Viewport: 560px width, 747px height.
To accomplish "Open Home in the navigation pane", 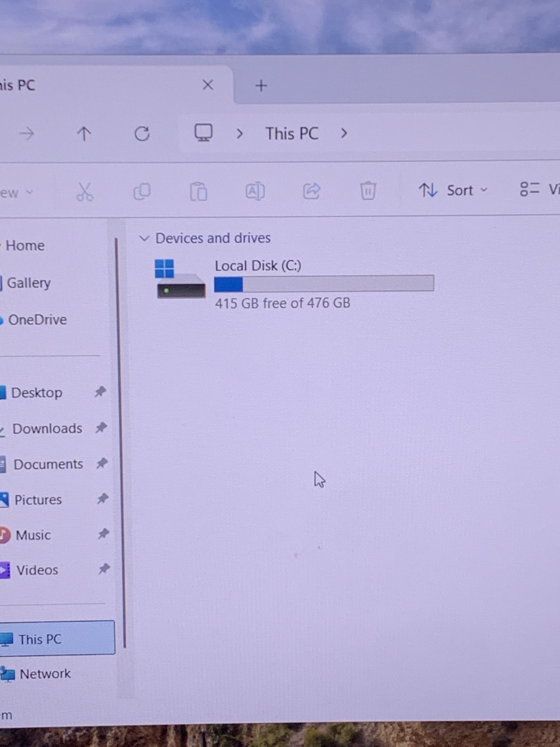I will (25, 246).
